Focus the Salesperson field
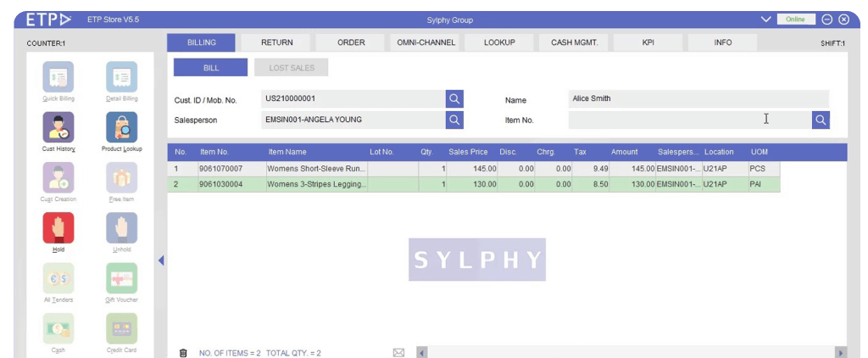The image size is (868, 358). click(353, 120)
